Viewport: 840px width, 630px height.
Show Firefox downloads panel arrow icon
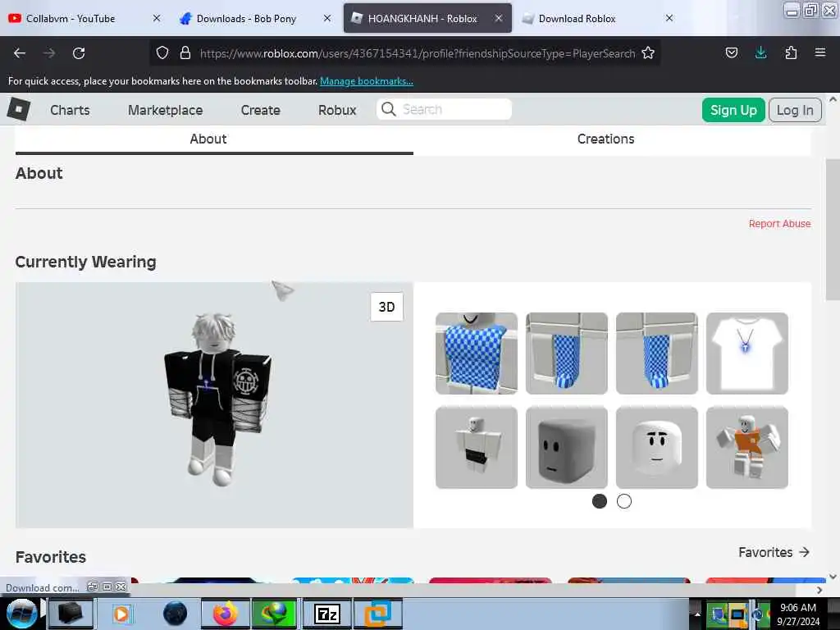coord(760,52)
